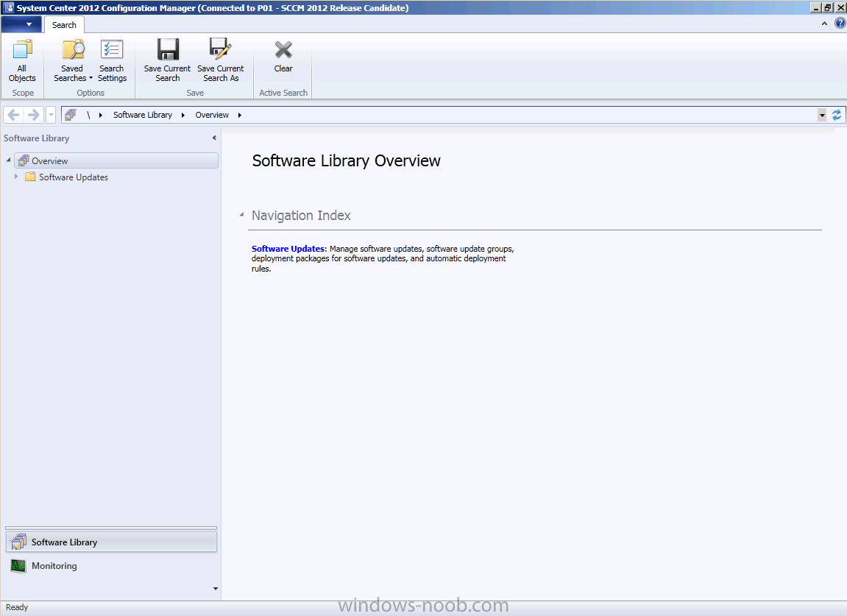Click the Software Updates folder icon
Viewport: 847px width, 616px height.
coord(30,177)
